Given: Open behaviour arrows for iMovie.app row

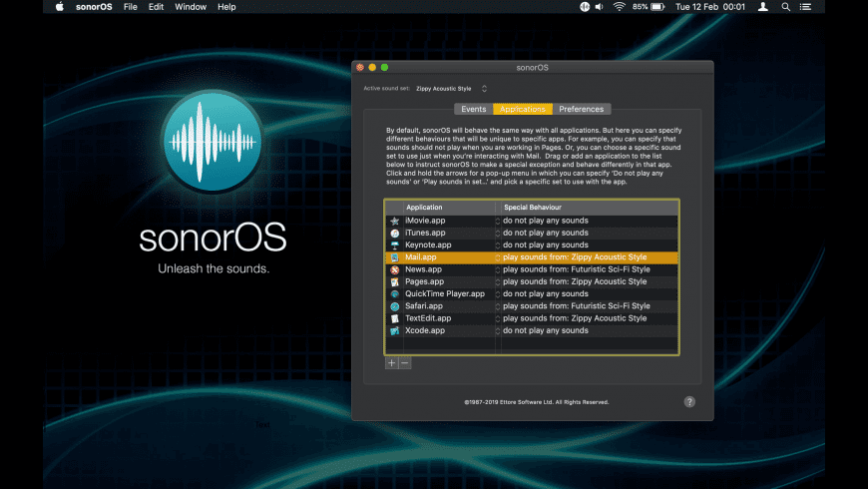Looking at the screenshot, I should (x=498, y=221).
